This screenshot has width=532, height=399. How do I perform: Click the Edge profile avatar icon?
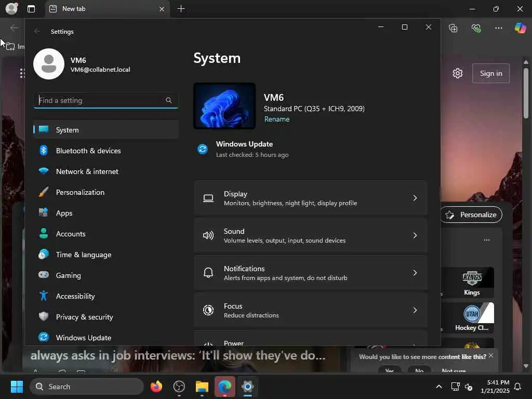click(x=11, y=8)
